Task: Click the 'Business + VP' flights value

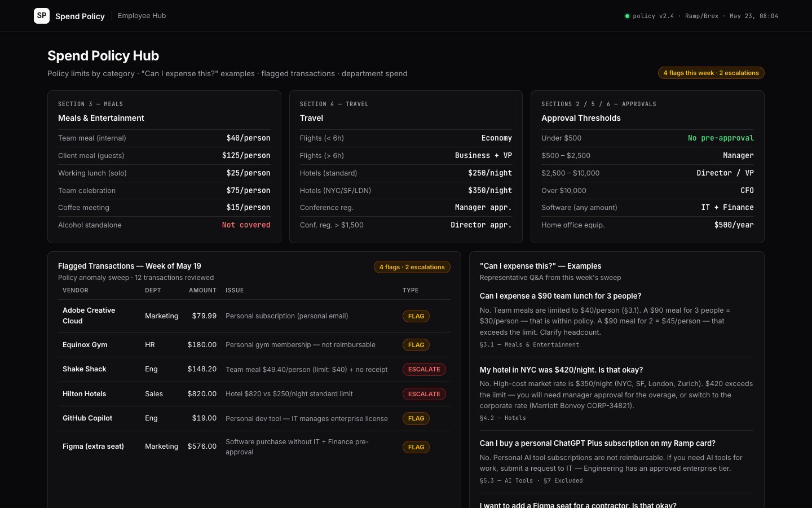Action: [x=483, y=156]
